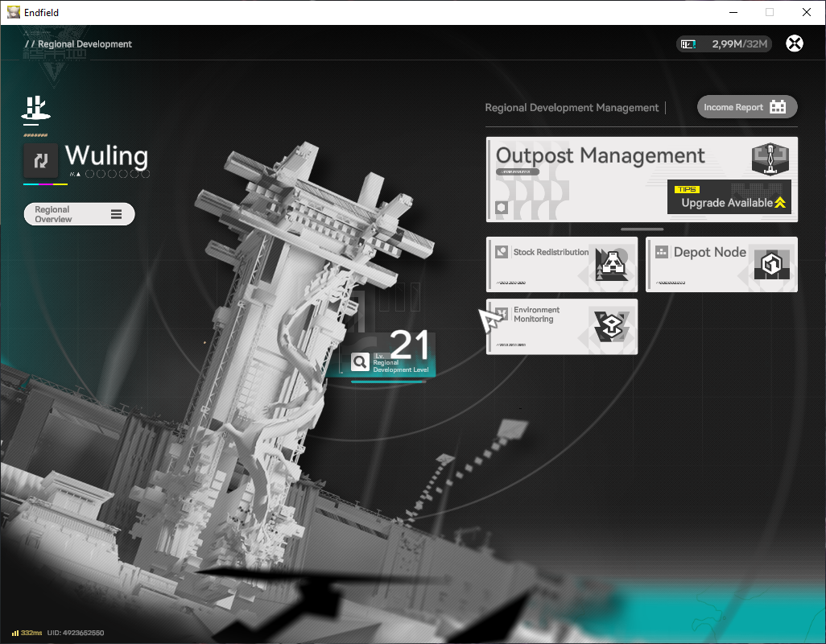Click the UID: 4923652550 text
The image size is (826, 644).
(x=76, y=633)
